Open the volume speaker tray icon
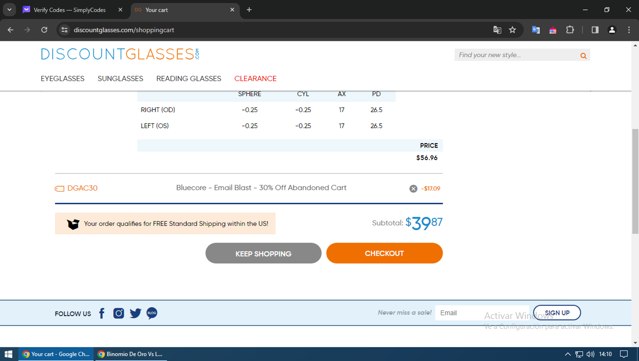Viewport: 639px width, 361px height. coord(590,354)
